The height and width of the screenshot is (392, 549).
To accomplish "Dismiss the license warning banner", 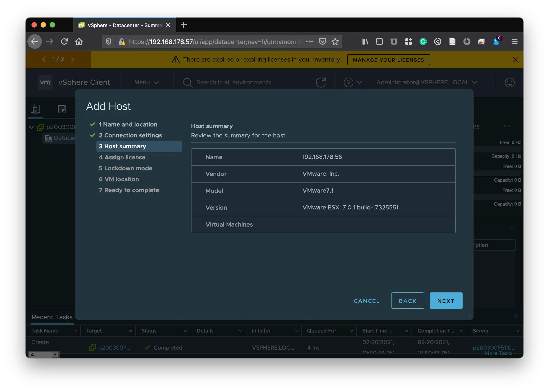I will (x=515, y=60).
